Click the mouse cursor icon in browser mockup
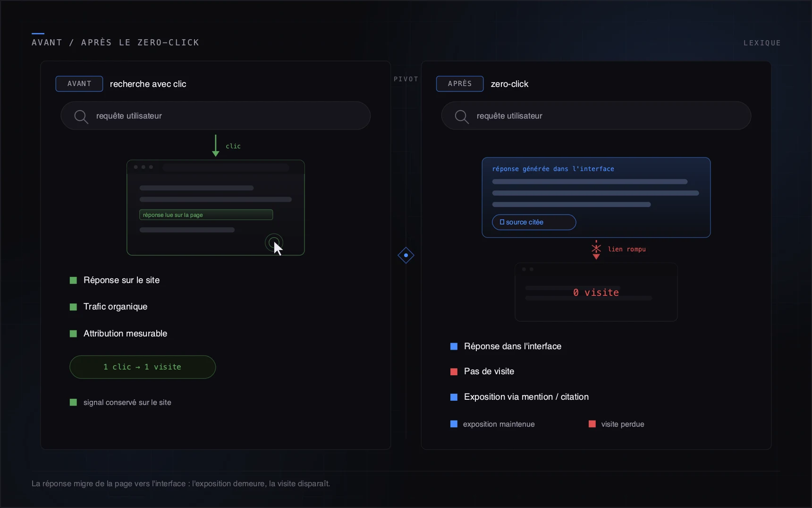The width and height of the screenshot is (812, 508). 278,248
